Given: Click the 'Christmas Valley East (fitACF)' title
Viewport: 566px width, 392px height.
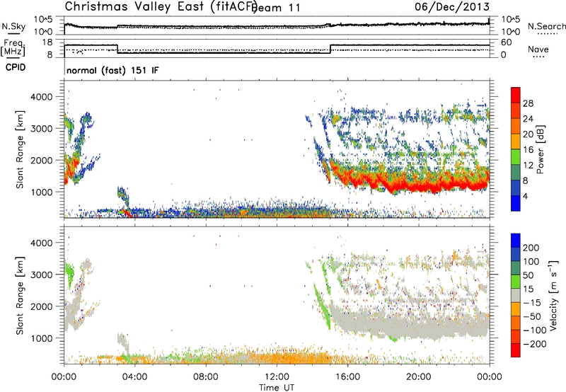Looking at the screenshot, I should (x=161, y=6).
